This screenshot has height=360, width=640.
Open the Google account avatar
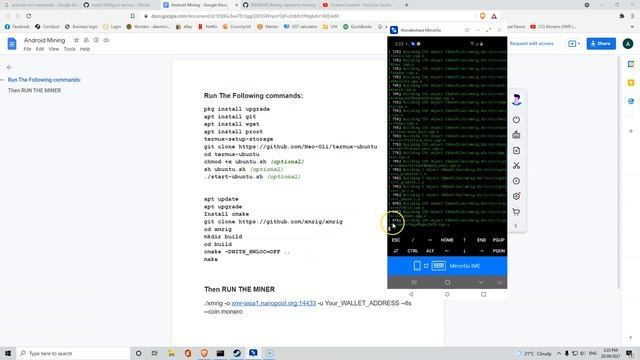click(x=628, y=44)
